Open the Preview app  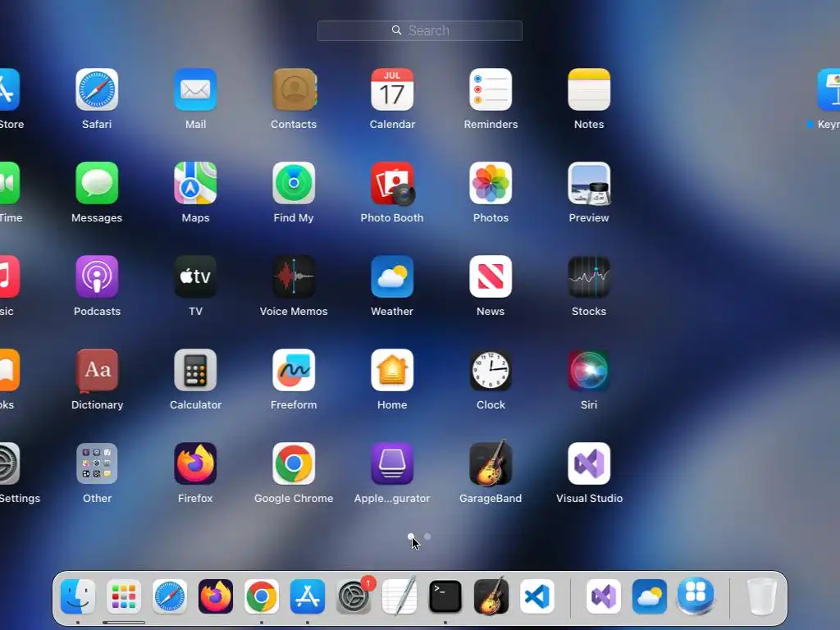(x=589, y=183)
